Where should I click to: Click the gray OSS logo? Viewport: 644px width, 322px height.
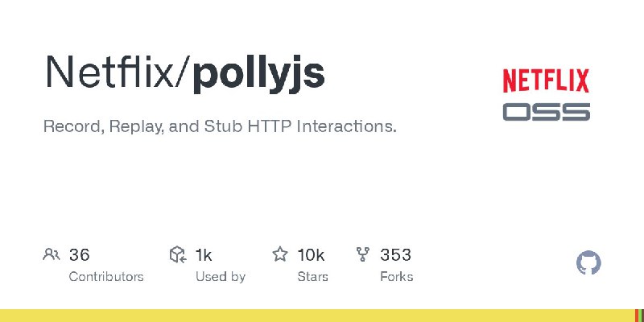(547, 112)
